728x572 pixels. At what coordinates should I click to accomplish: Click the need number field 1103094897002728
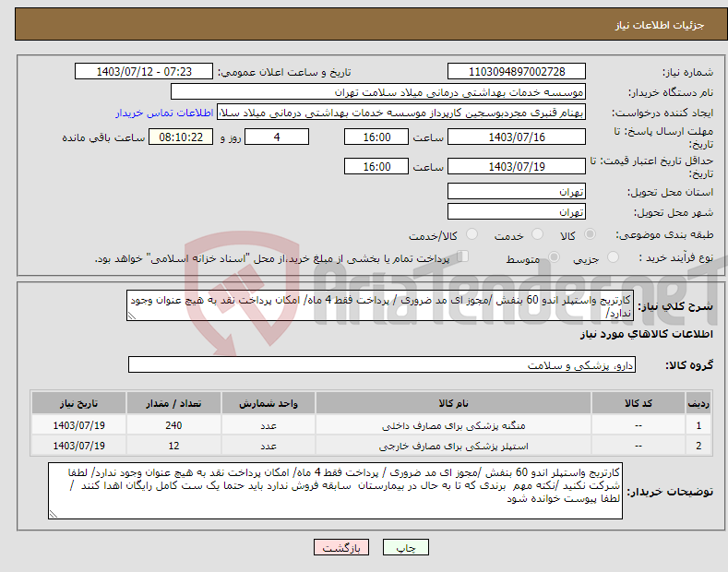tap(517, 72)
